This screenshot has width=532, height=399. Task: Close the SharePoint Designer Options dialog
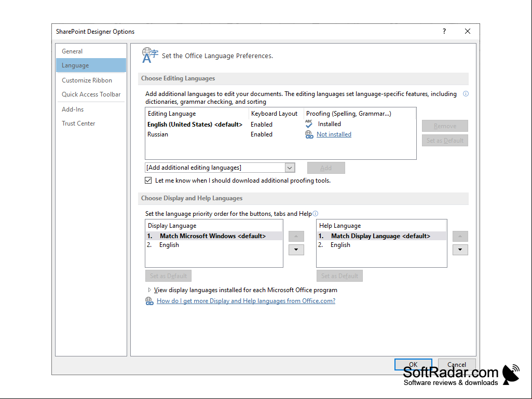(467, 31)
